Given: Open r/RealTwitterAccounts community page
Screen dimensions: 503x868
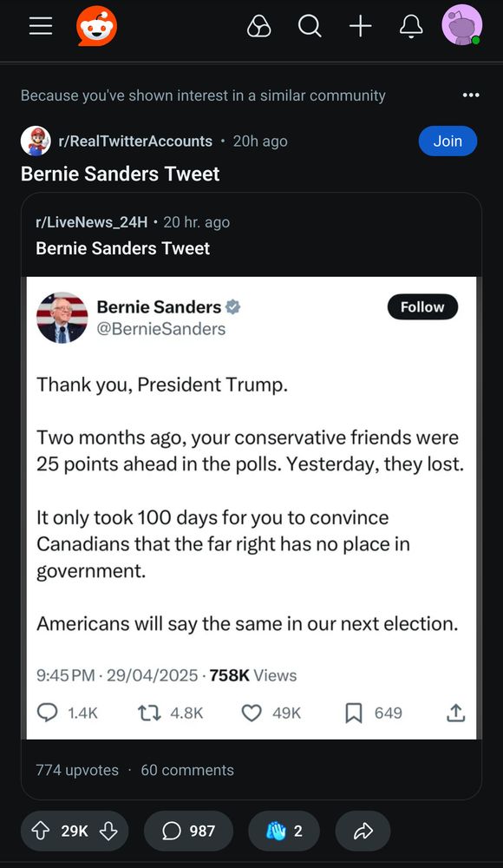Looking at the screenshot, I should (134, 141).
